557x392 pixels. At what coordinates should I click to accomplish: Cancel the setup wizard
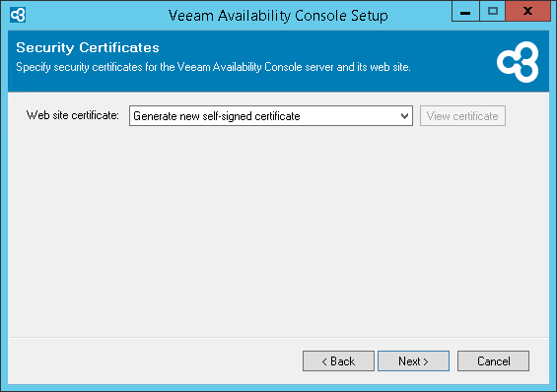click(x=493, y=361)
